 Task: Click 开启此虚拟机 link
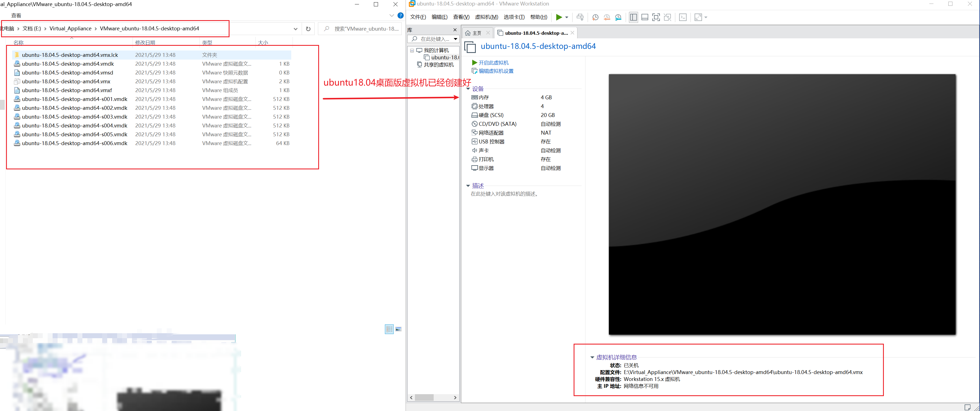[490, 63]
